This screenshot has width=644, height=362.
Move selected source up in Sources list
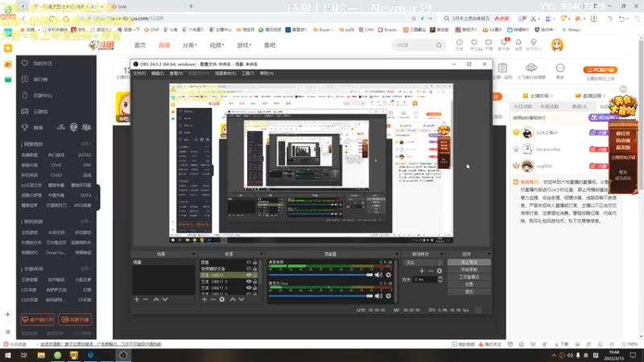pyautogui.click(x=233, y=299)
